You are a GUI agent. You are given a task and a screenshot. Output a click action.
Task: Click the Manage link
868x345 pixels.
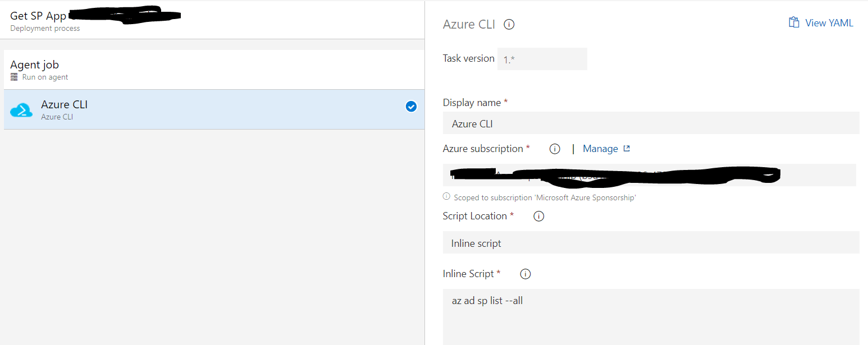(601, 148)
